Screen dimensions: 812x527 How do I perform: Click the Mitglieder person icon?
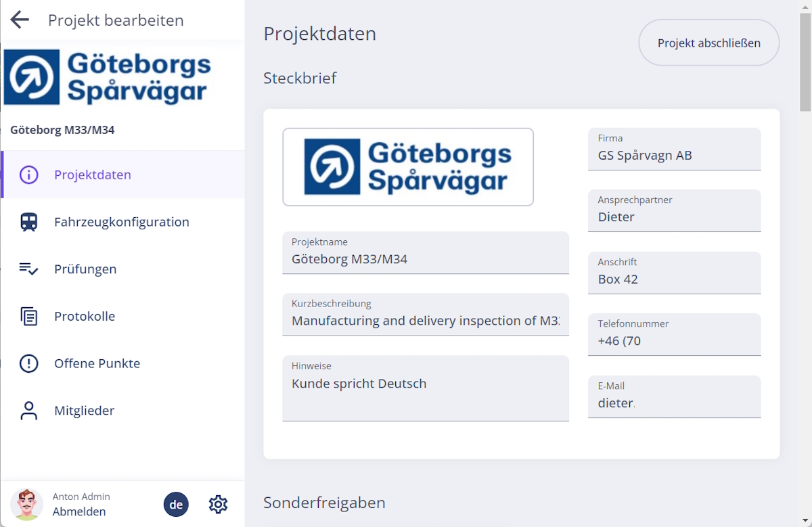click(29, 411)
